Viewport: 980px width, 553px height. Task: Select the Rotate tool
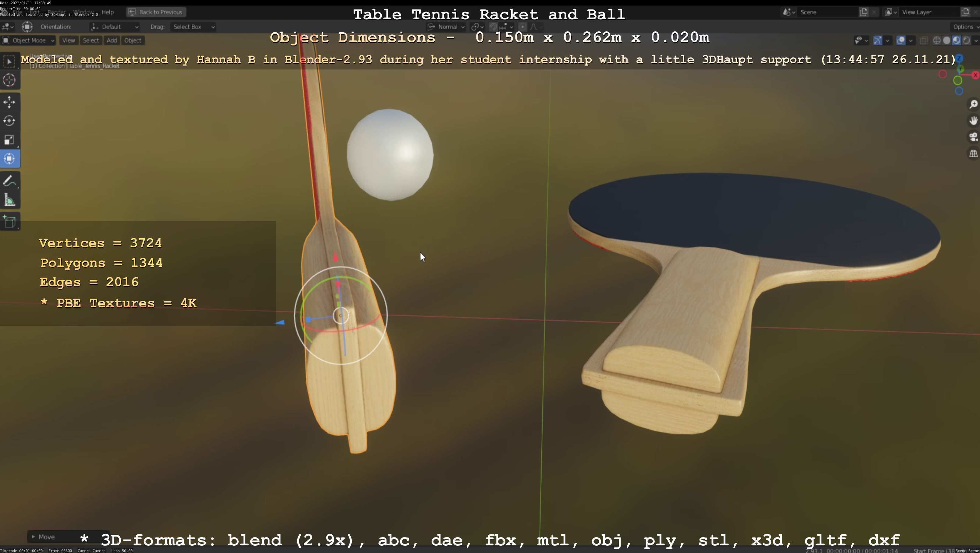pos(9,121)
